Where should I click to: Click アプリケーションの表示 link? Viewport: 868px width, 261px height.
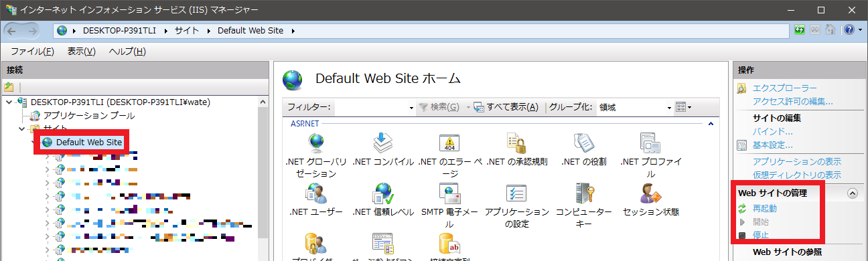coord(797,161)
